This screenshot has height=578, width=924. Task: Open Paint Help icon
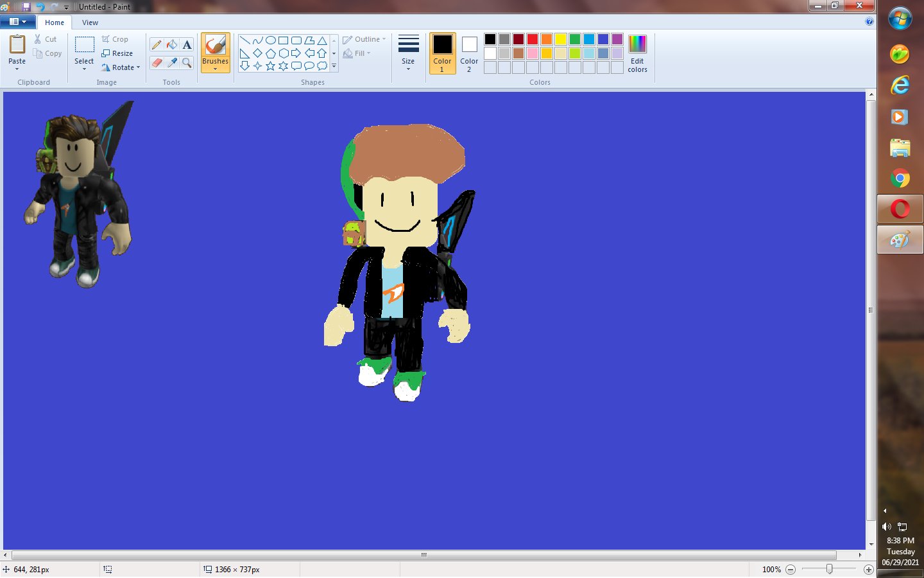point(869,21)
